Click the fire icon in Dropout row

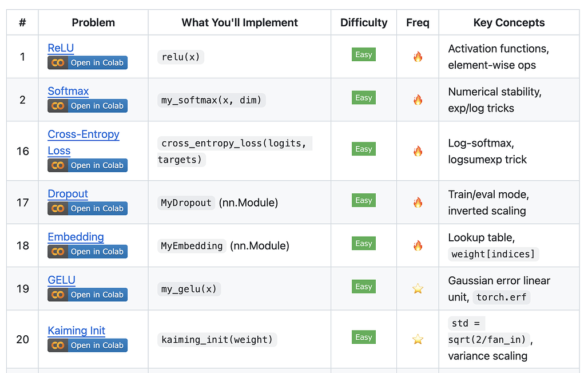pos(418,203)
